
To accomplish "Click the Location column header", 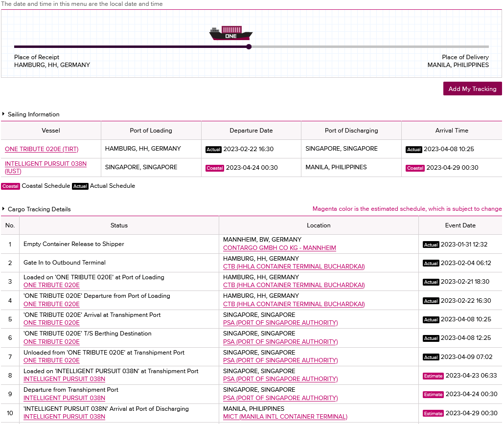I will point(319,225).
